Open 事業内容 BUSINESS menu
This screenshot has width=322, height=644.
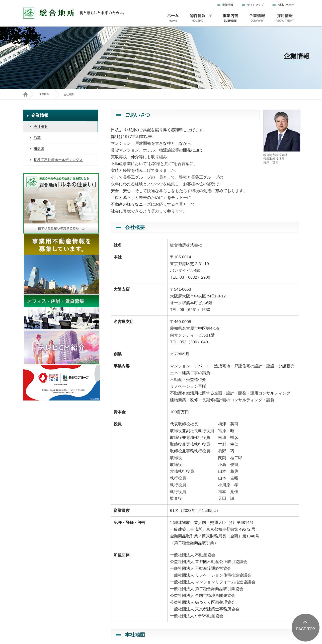click(230, 18)
